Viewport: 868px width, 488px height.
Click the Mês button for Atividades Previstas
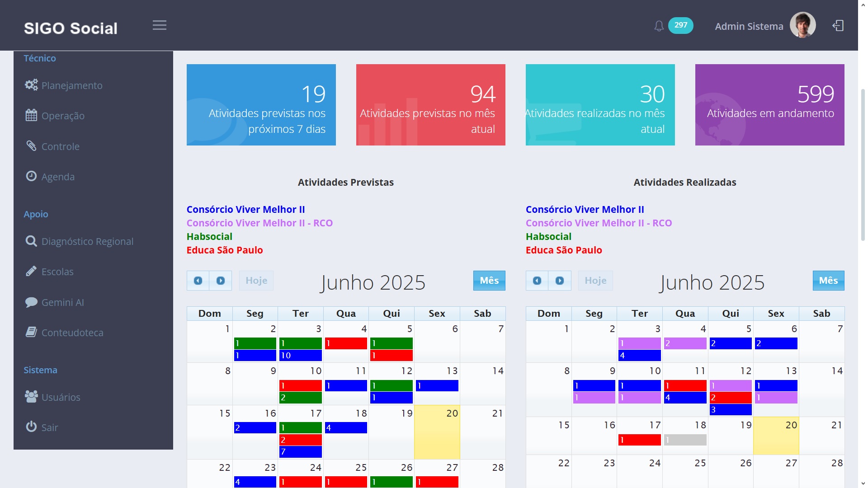pos(489,281)
